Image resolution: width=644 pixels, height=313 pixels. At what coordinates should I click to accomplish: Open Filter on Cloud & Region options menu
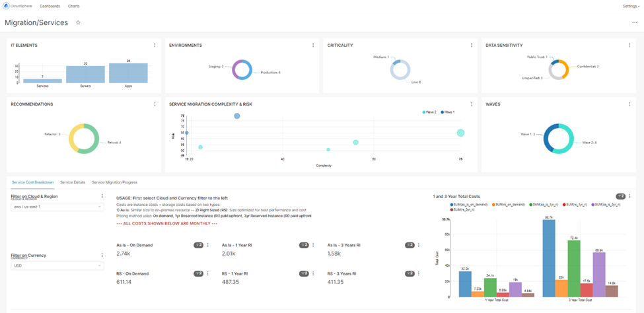point(102,196)
